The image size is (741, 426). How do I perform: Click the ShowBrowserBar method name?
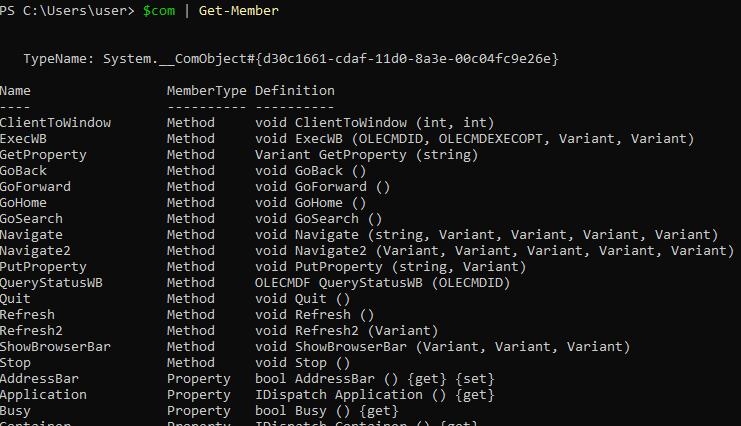coord(56,347)
